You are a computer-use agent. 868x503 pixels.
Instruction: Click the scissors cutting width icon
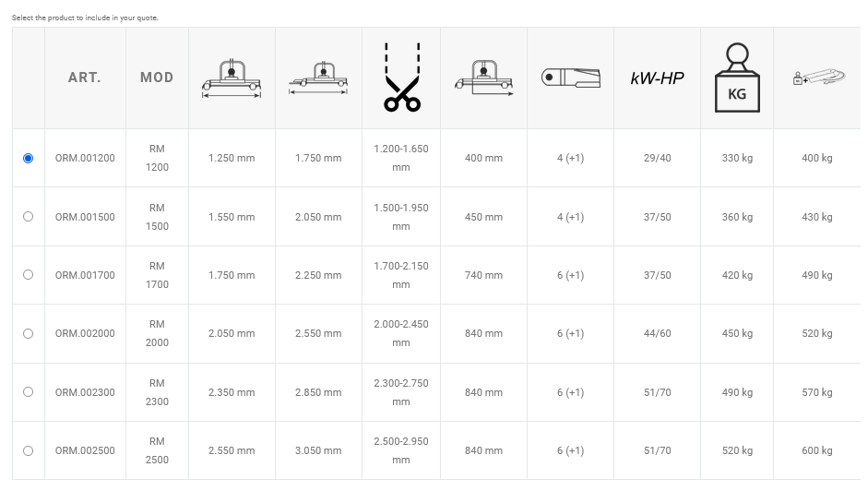coord(401,78)
